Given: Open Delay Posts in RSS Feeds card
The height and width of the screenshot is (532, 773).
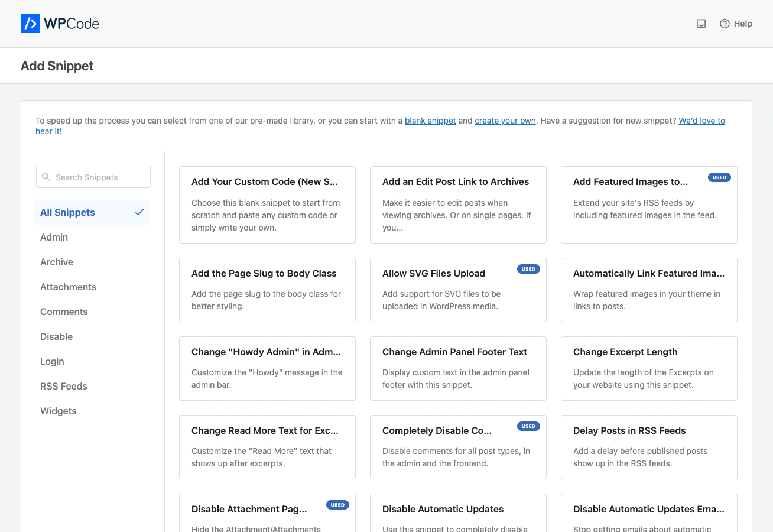Looking at the screenshot, I should pyautogui.click(x=649, y=447).
